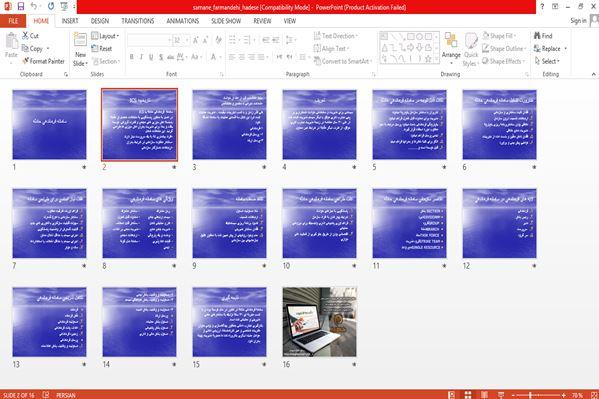This screenshot has height=399, width=599.
Task: Open the FILE menu tab
Action: coord(13,21)
